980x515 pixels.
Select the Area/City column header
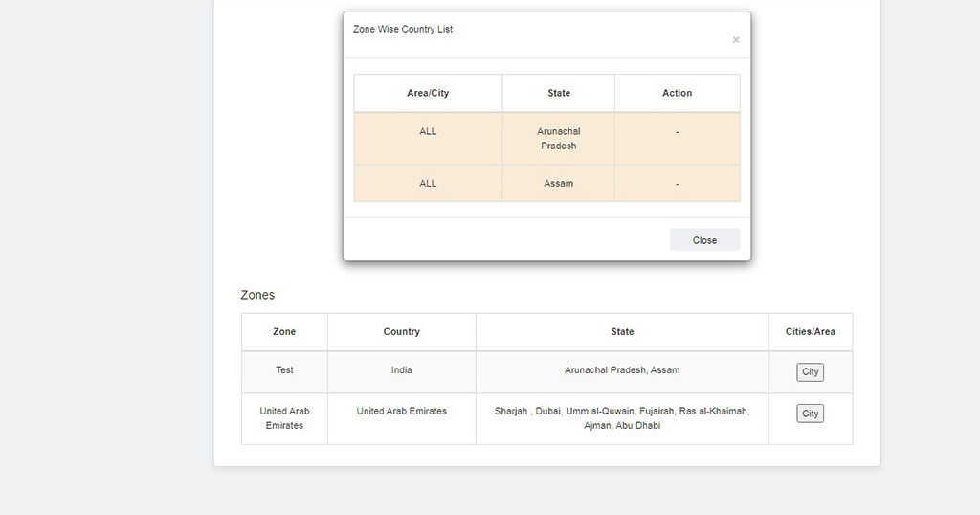(x=428, y=93)
